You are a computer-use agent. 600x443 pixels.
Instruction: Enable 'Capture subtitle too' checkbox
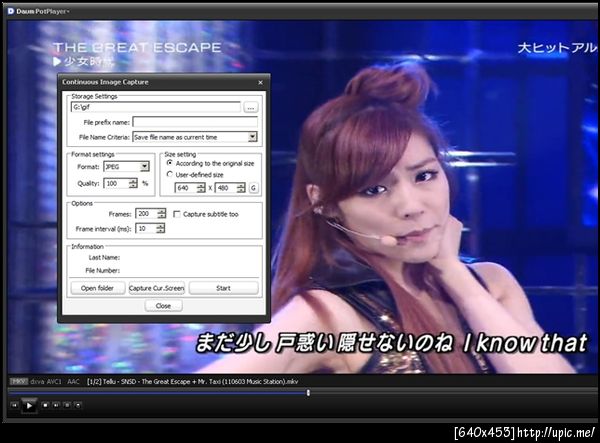[x=177, y=214]
